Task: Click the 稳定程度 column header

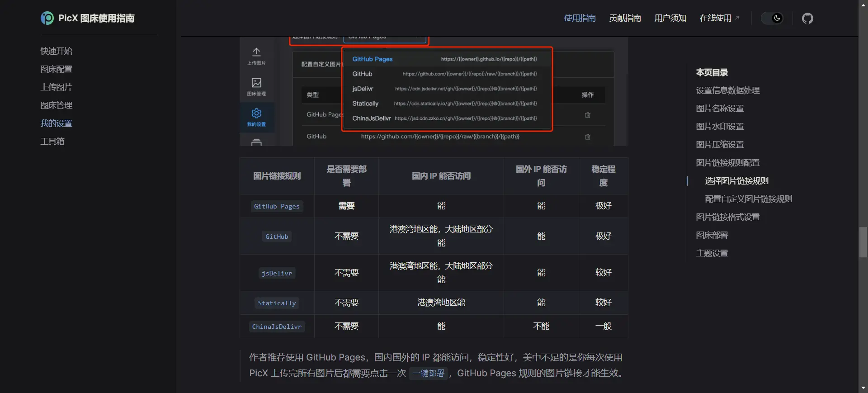Action: pyautogui.click(x=603, y=176)
